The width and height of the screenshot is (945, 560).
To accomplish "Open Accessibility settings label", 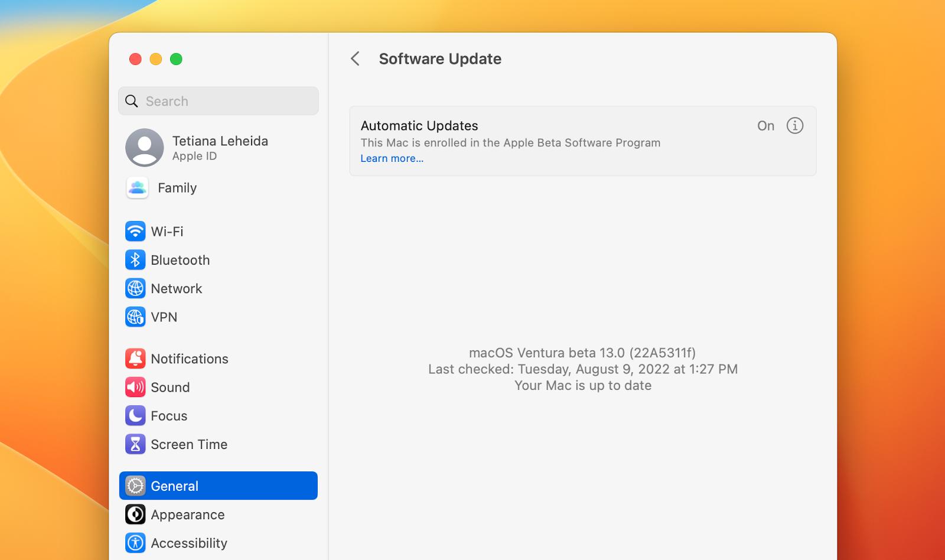I will 189,543.
